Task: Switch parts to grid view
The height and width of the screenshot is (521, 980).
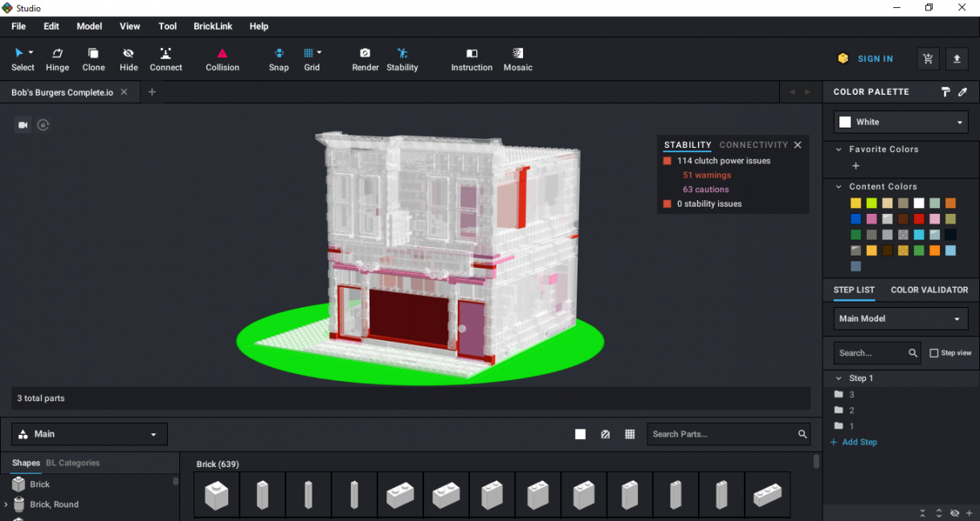Action: point(630,434)
